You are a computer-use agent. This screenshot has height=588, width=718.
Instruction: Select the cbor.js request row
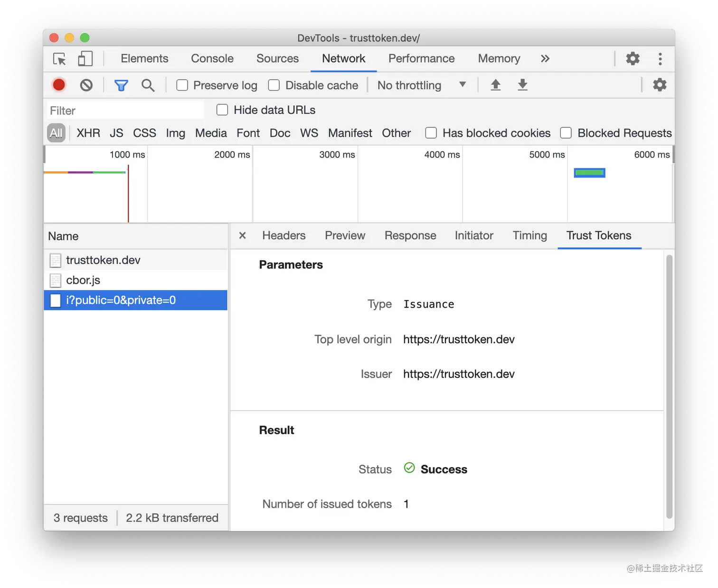tap(136, 280)
